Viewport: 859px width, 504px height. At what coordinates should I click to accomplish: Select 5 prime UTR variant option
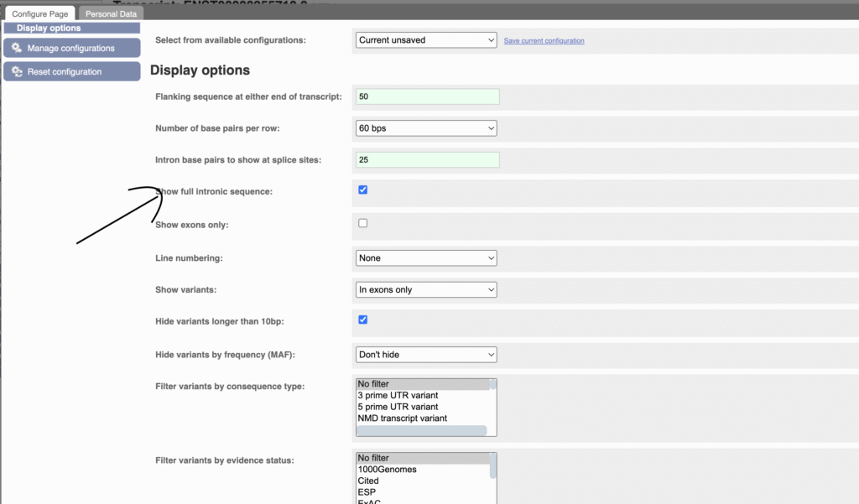point(423,407)
